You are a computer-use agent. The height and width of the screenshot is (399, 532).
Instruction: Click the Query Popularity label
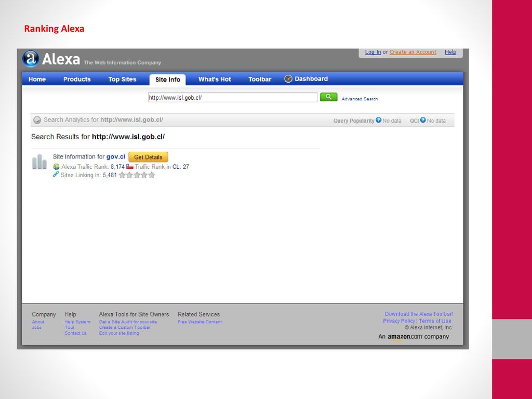tap(353, 121)
